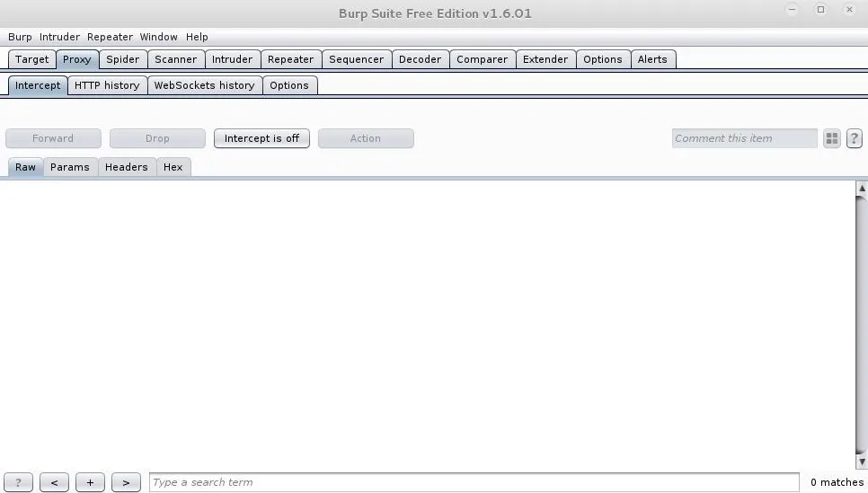This screenshot has width=868, height=493.
Task: Select the Intercept sub-tab
Action: tap(38, 86)
